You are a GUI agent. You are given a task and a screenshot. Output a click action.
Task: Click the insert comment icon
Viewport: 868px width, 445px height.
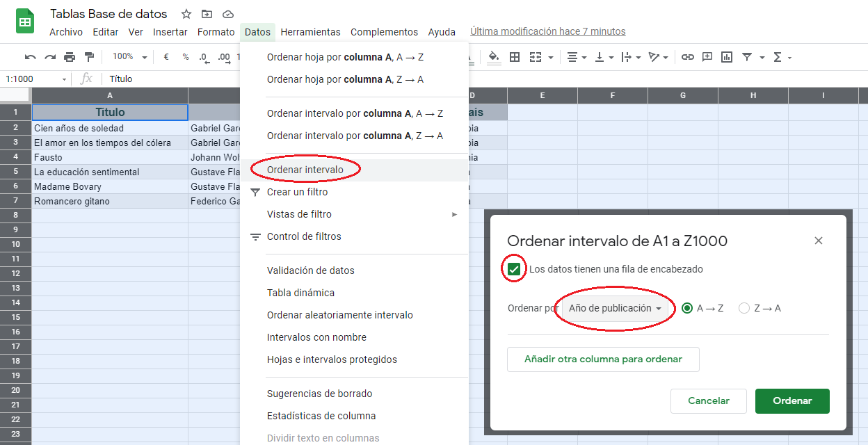click(707, 57)
